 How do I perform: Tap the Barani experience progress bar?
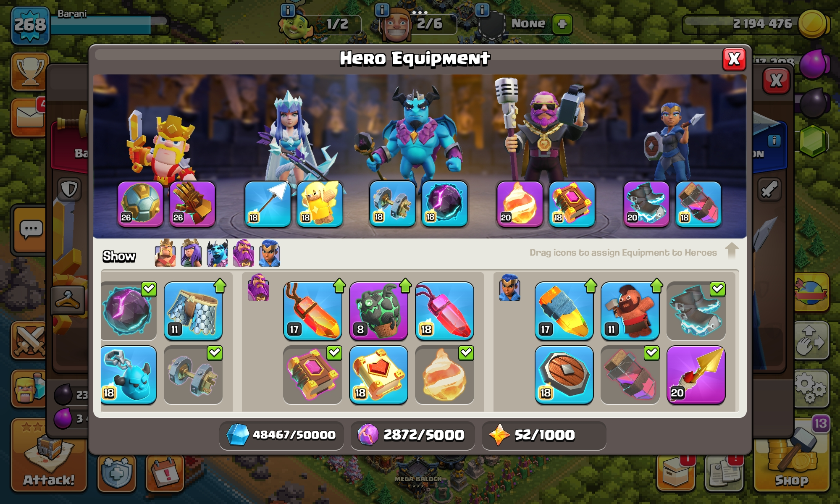[x=110, y=25]
